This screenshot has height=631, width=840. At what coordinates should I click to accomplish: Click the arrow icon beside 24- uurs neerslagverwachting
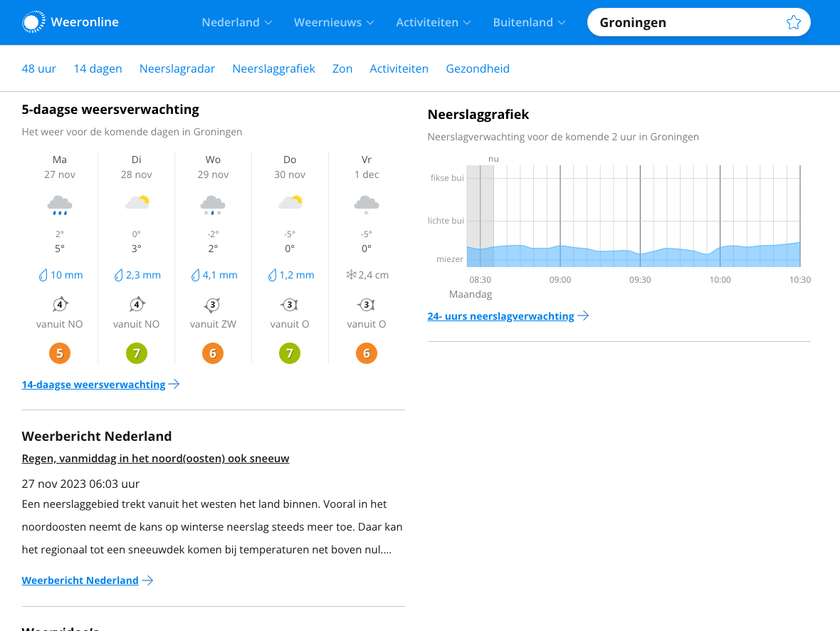[x=584, y=315]
